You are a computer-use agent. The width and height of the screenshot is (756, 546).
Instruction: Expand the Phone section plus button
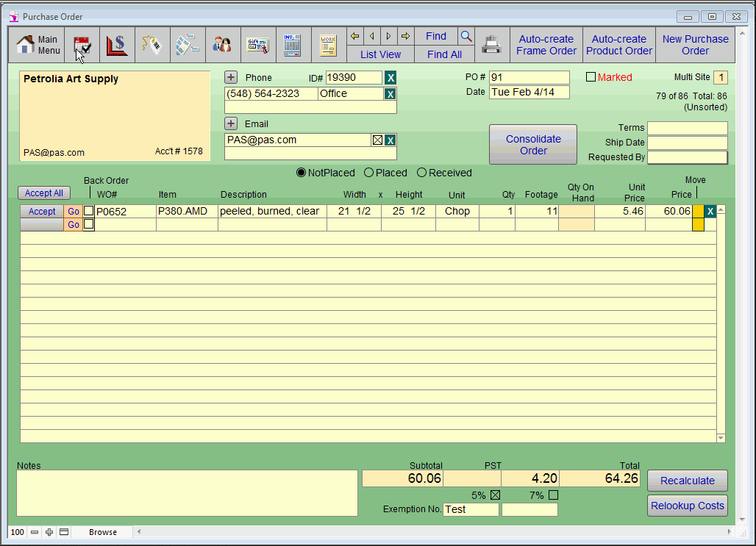[232, 76]
